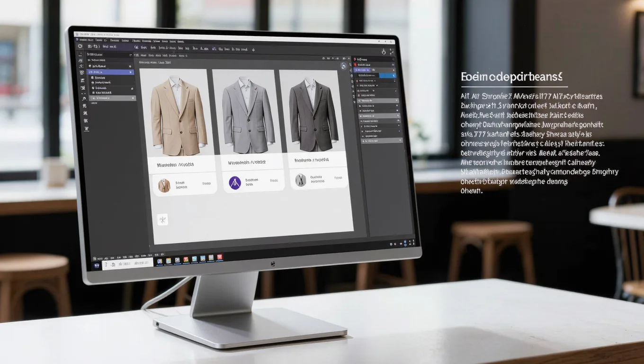Open the Start button on the taskbar

(97, 265)
